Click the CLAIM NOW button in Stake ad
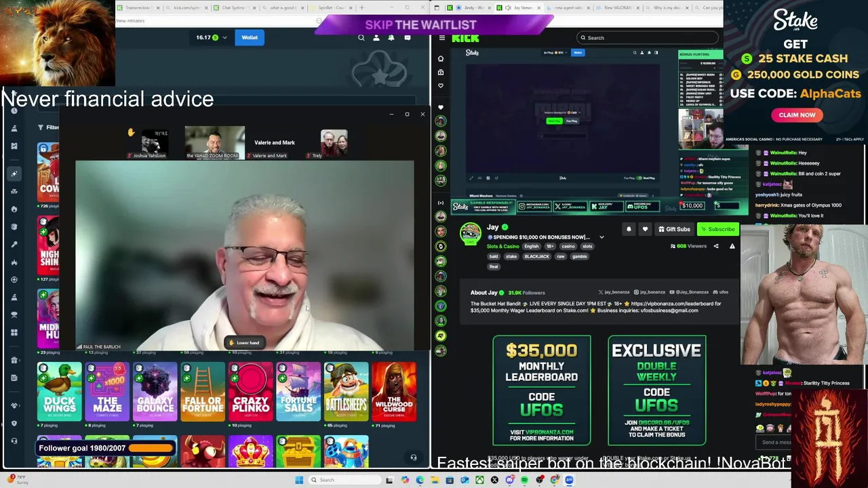The height and width of the screenshot is (488, 868). (x=797, y=115)
